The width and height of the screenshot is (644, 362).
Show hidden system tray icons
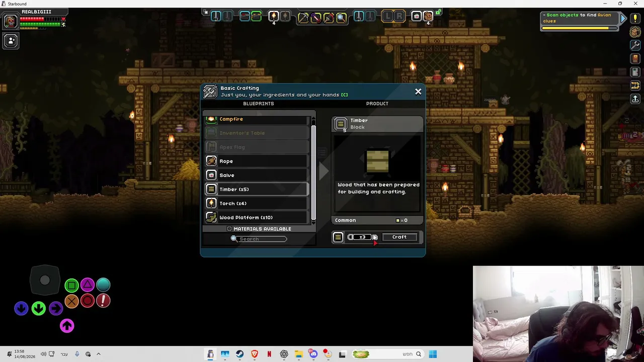(99, 354)
